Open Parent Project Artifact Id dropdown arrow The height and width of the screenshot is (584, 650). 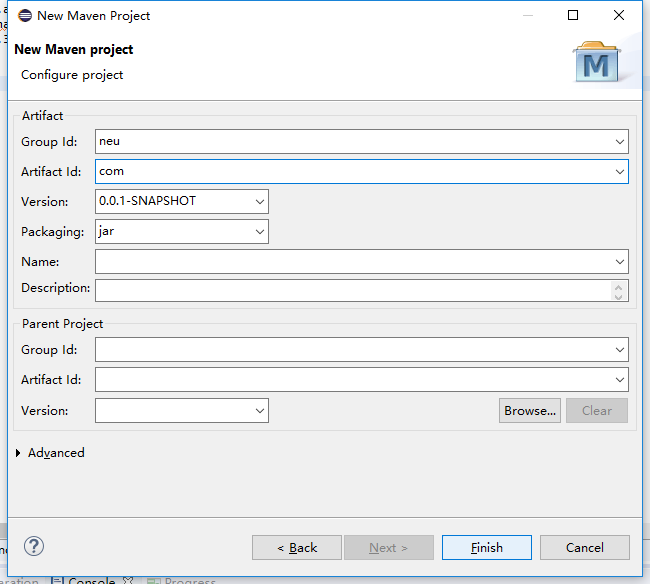620,380
